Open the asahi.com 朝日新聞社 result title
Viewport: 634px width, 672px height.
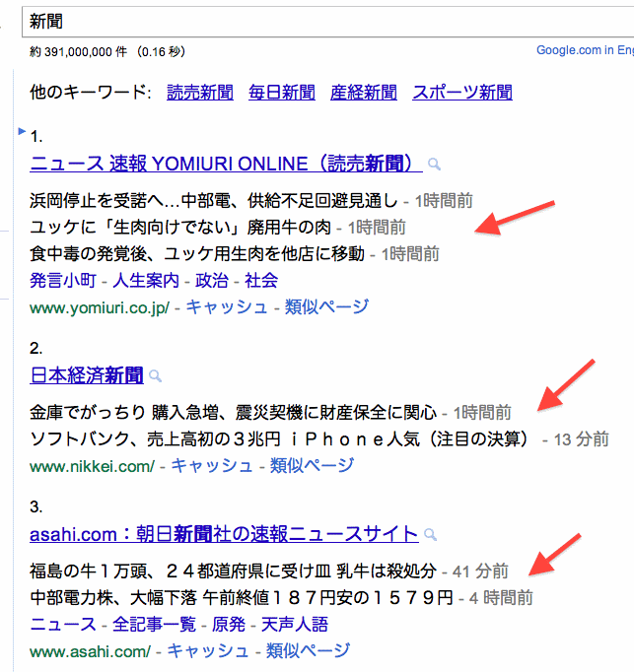[224, 534]
